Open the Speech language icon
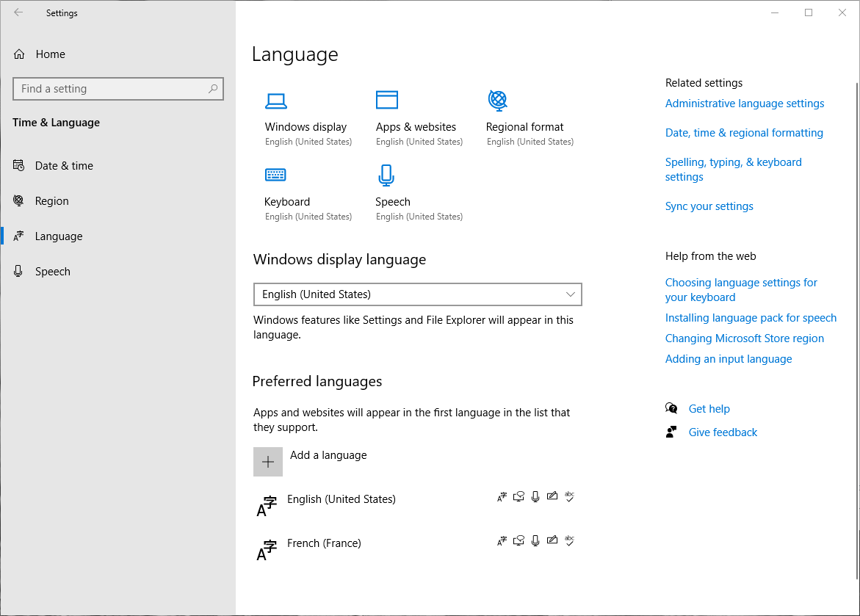The height and width of the screenshot is (616, 860). click(x=386, y=175)
